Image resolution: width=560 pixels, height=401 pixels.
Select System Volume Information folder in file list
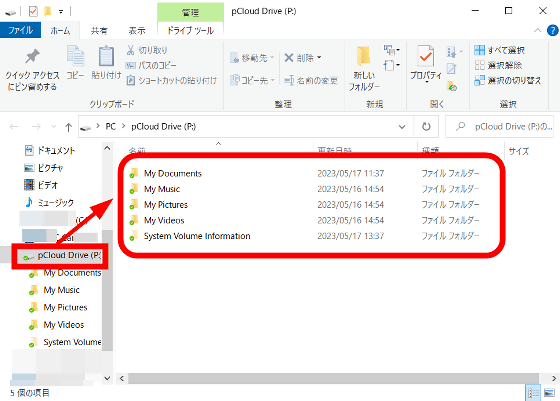pyautogui.click(x=197, y=236)
